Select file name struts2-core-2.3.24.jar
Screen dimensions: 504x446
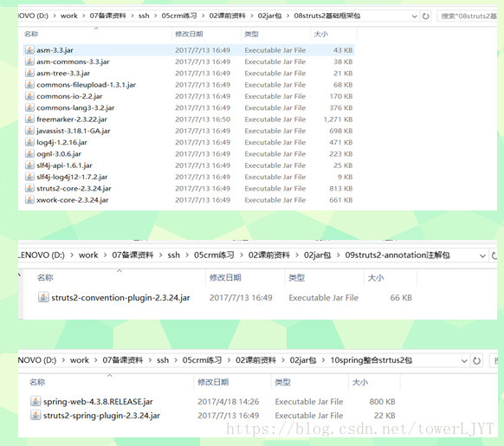pyautogui.click(x=74, y=189)
